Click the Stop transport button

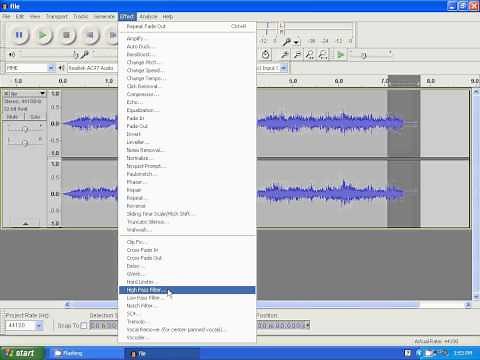pyautogui.click(x=67, y=35)
